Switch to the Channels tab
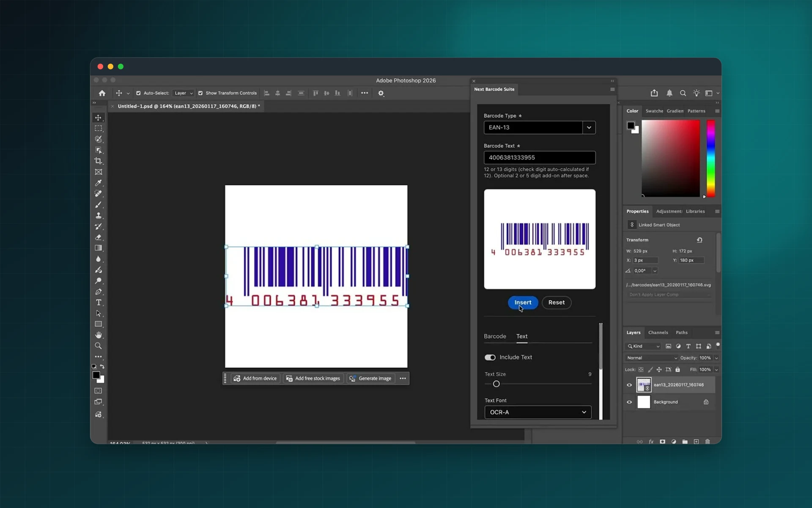The height and width of the screenshot is (508, 812). tap(658, 333)
